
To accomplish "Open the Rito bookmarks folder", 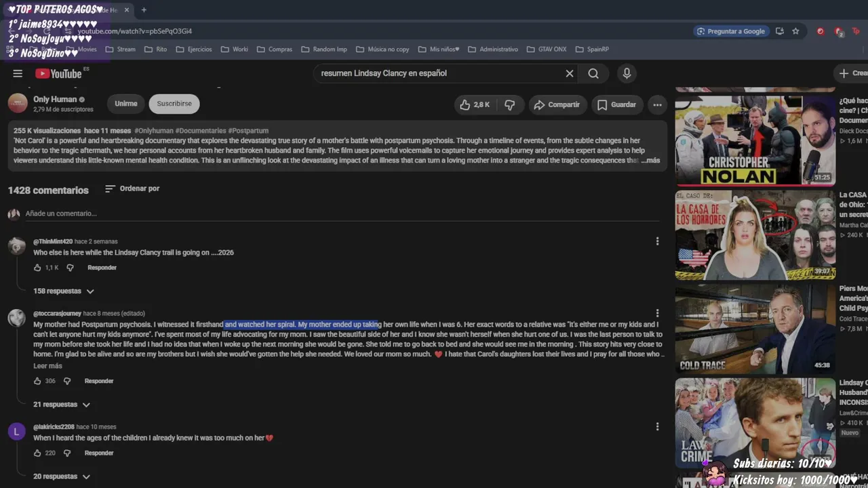I will pyautogui.click(x=156, y=49).
